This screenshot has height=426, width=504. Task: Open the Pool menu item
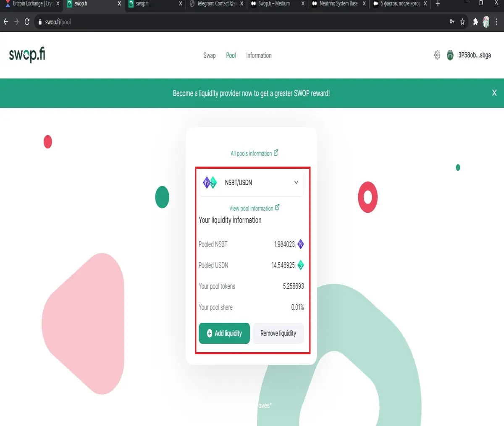(x=231, y=55)
